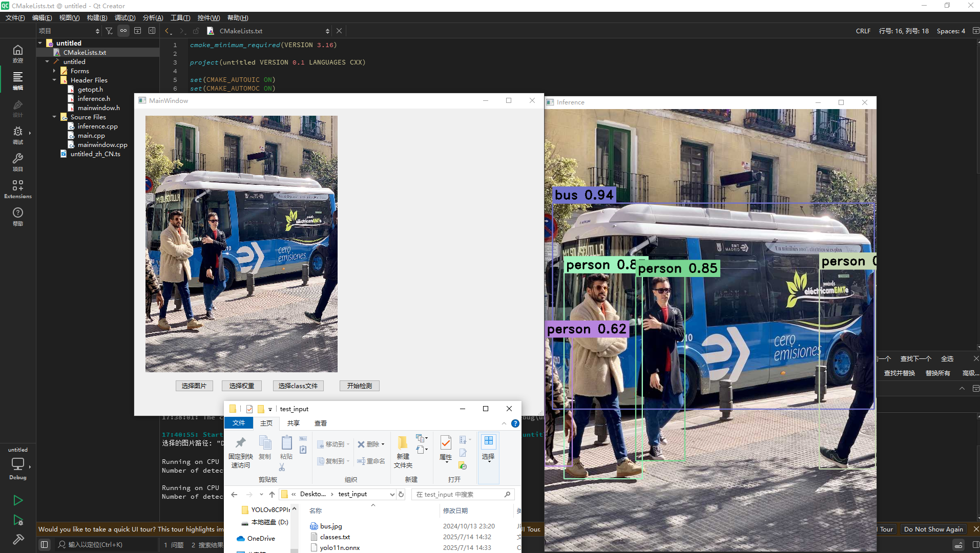Screen dimensions: 980x553
Task: Click the green Run button
Action: [x=18, y=500]
